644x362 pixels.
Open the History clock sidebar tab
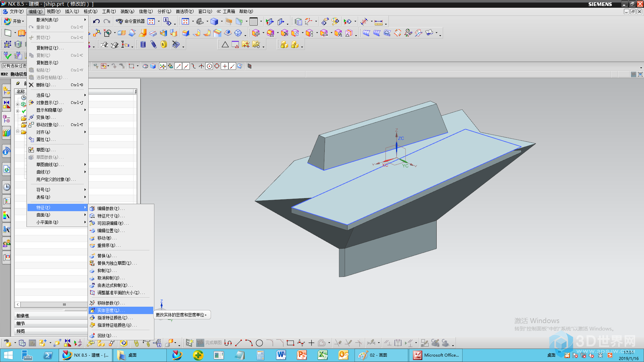(7, 187)
